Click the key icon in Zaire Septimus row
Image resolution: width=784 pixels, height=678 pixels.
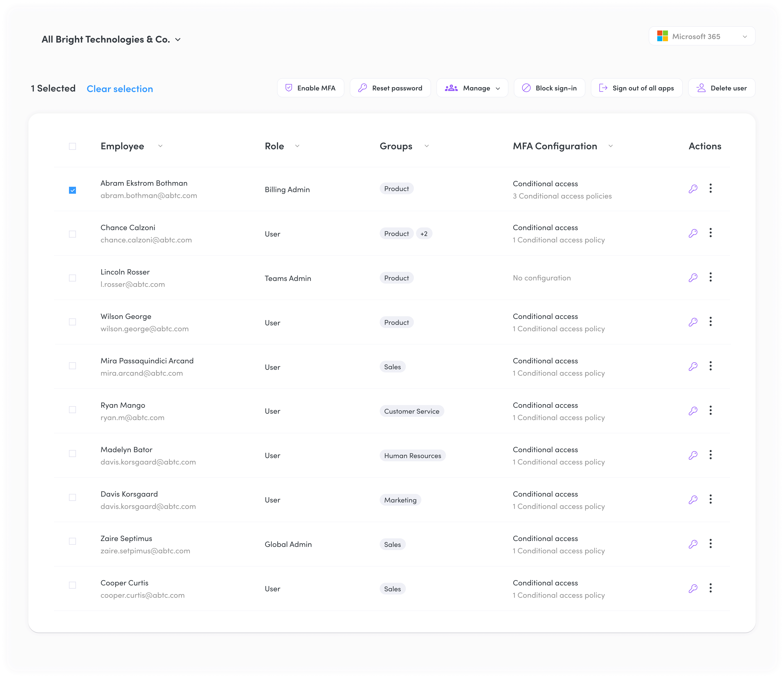693,544
